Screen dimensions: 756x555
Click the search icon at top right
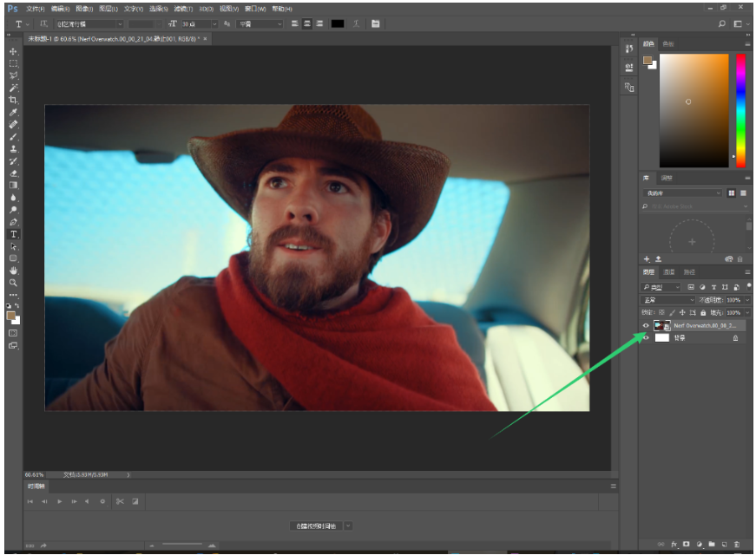[x=722, y=23]
